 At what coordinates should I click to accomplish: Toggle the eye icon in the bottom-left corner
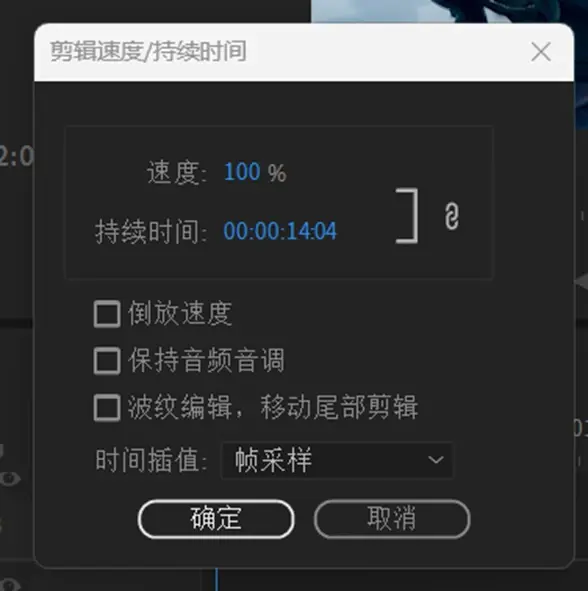(9, 584)
